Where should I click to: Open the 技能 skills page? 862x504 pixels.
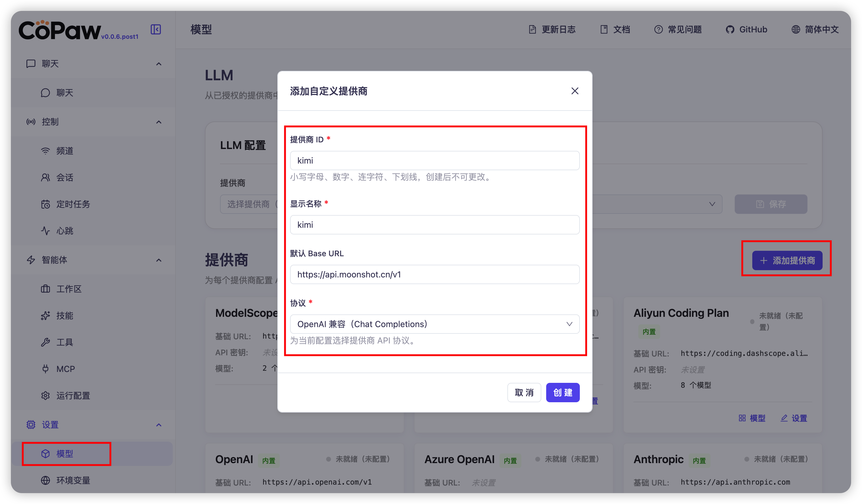pos(64,315)
